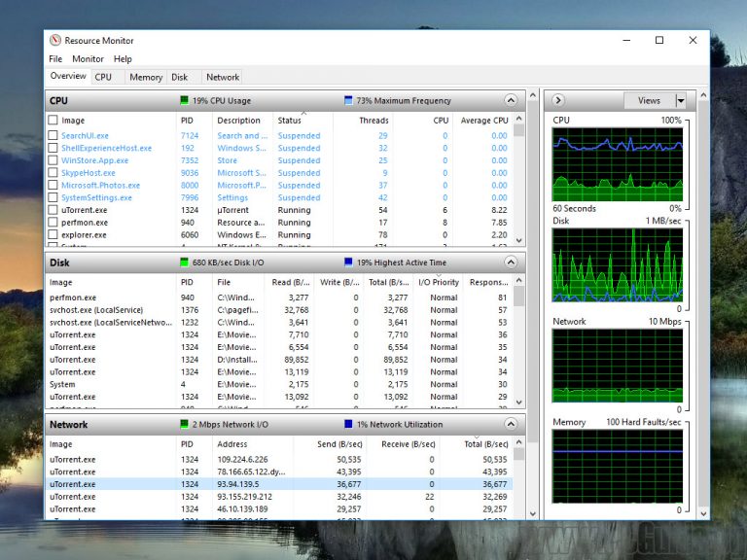Check the Microsoft.Photos.exe checkbox
The width and height of the screenshot is (747, 560).
pos(53,185)
